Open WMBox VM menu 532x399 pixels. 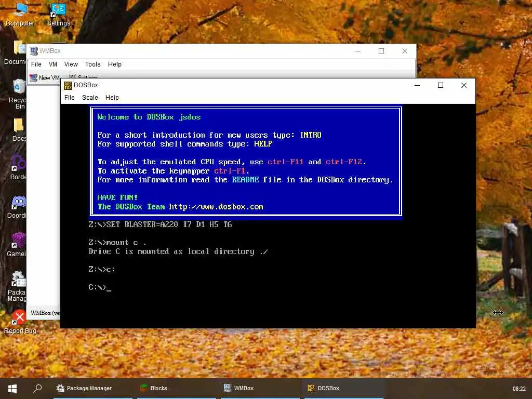53,64
